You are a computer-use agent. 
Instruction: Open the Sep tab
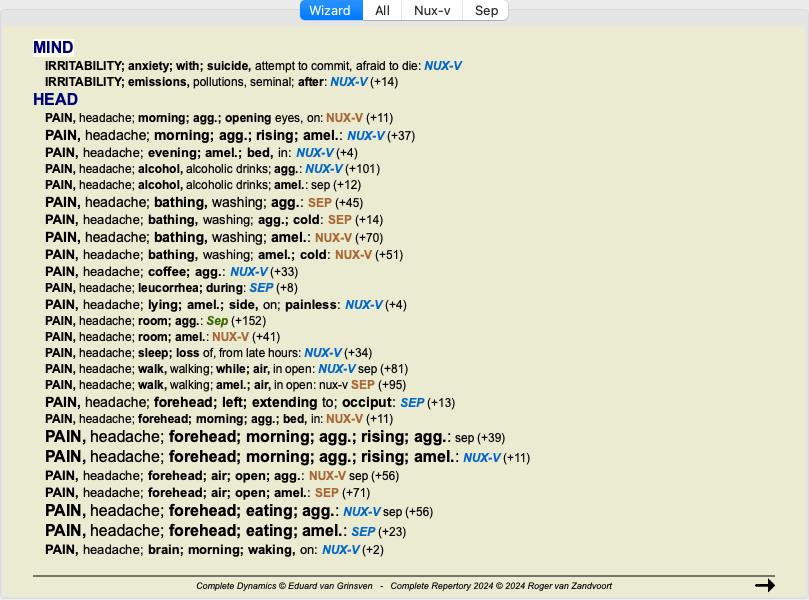486,10
